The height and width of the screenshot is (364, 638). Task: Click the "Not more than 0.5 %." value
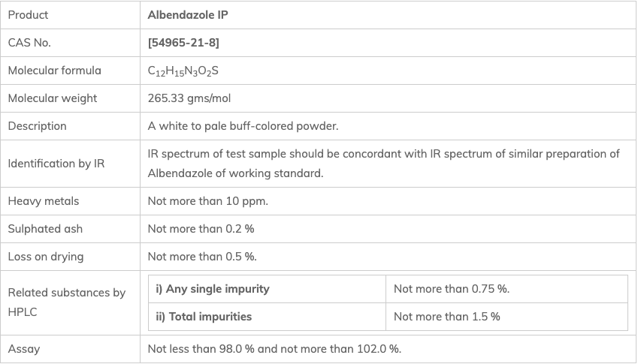pos(202,257)
